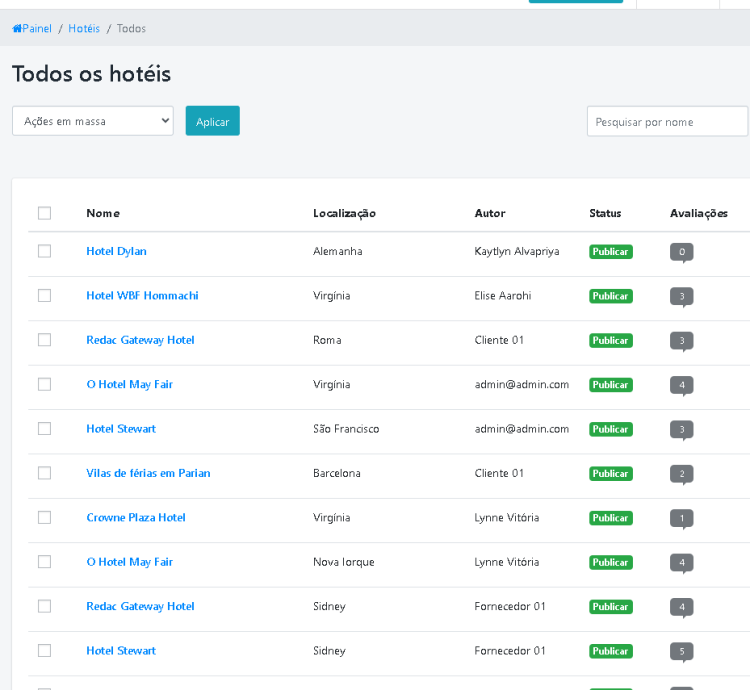Check the box for Hotel Stewart in Sidney
This screenshot has width=750, height=690.
(44, 651)
